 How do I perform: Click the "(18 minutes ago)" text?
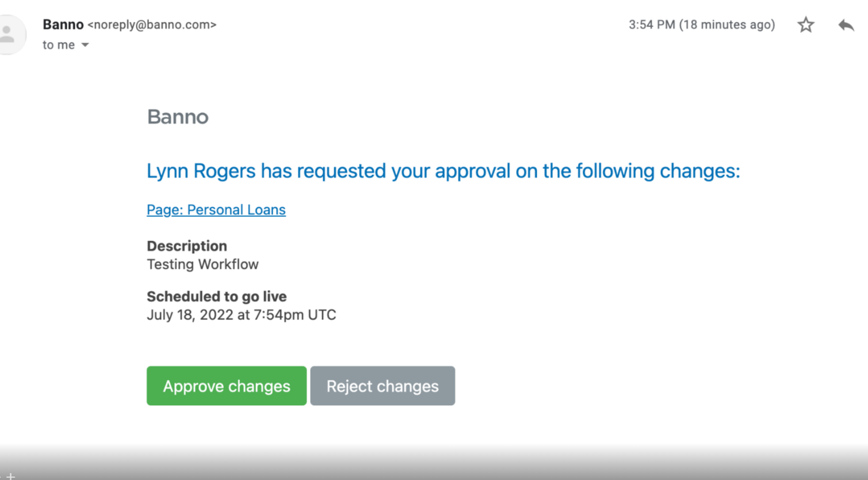click(727, 25)
